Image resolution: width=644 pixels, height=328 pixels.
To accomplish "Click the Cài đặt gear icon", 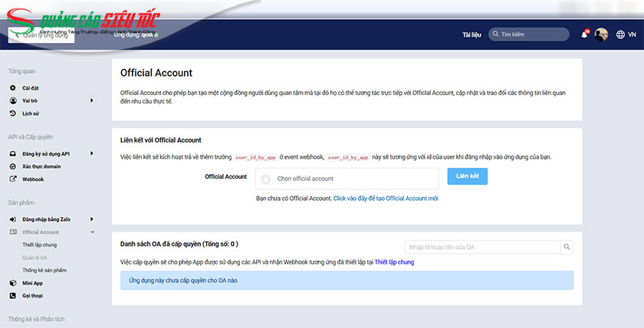I will (x=12, y=88).
